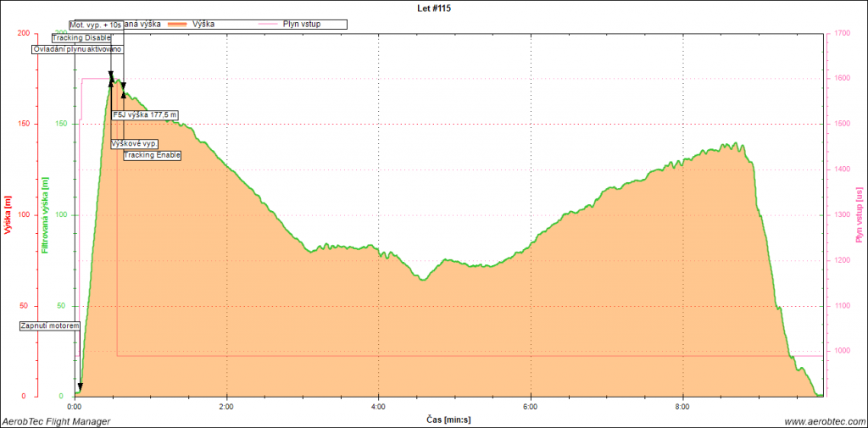Select the 'Mot. vyp. + 10s' annotation
Viewport: 868px width, 428px height.
(x=96, y=26)
